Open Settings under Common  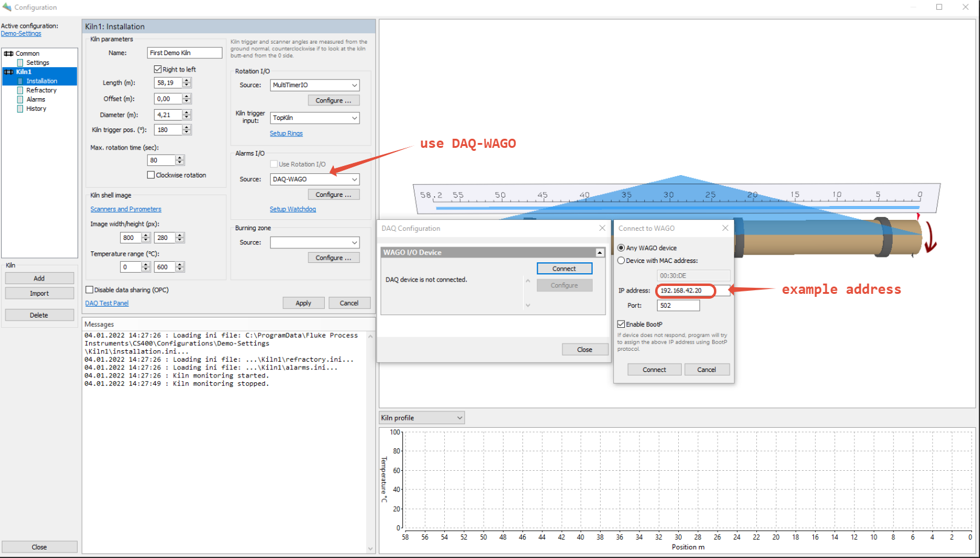(38, 62)
